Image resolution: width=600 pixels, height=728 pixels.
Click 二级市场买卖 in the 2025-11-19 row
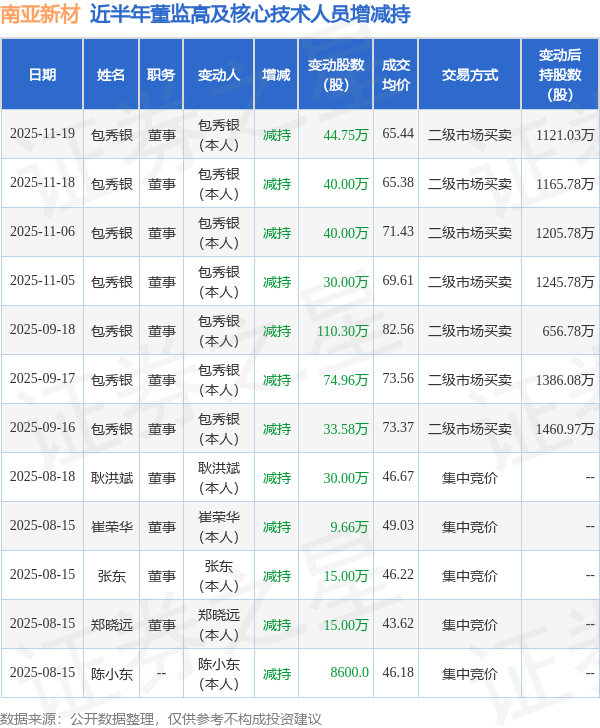(x=470, y=135)
